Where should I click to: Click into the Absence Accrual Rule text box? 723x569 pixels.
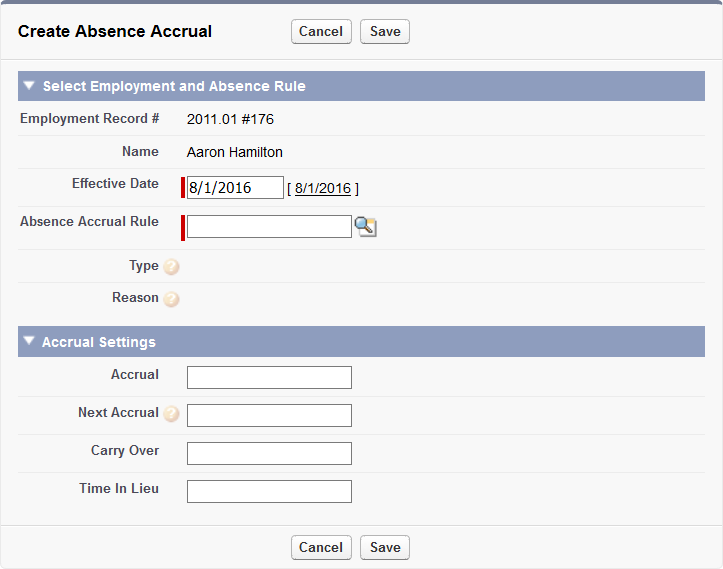click(x=269, y=227)
